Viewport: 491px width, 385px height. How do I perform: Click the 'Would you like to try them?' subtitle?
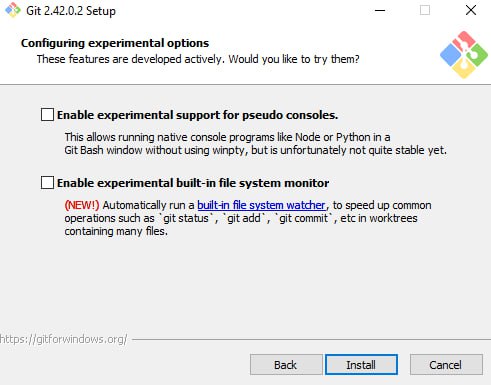point(294,59)
